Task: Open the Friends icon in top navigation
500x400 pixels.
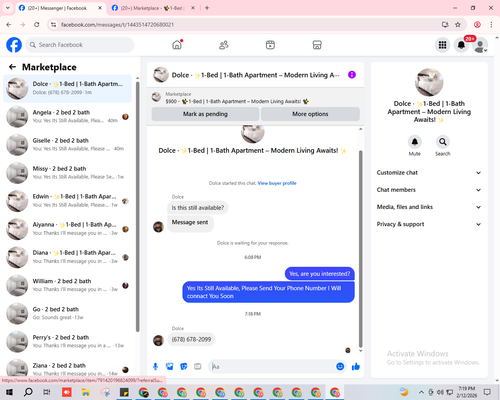Action: [x=224, y=45]
